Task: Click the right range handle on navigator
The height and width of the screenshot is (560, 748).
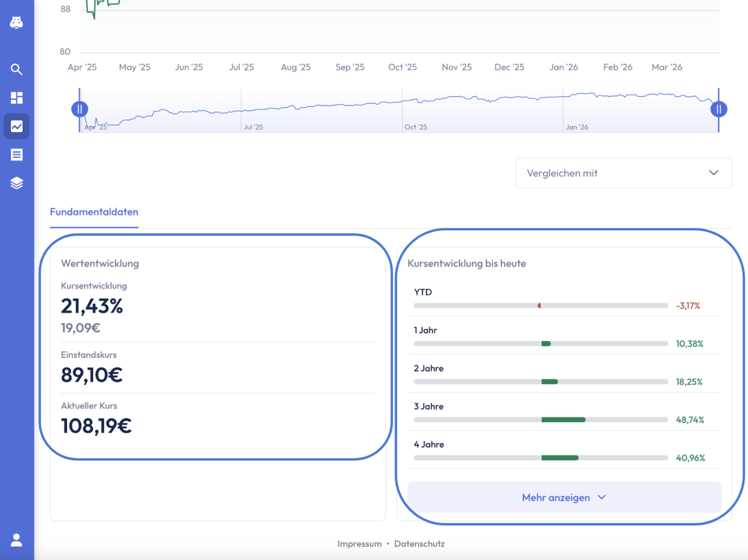Action: (718, 109)
